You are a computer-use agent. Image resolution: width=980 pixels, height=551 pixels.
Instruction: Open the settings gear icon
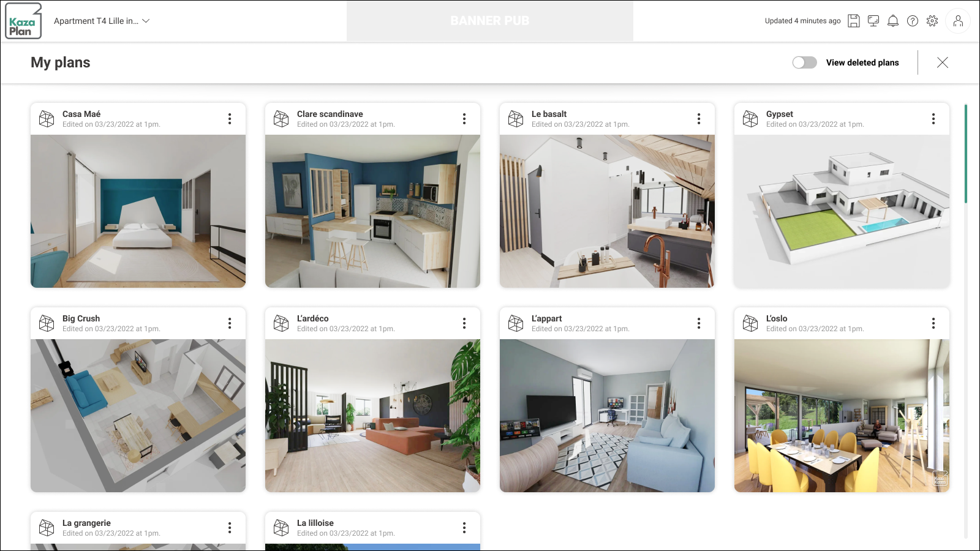pyautogui.click(x=932, y=21)
